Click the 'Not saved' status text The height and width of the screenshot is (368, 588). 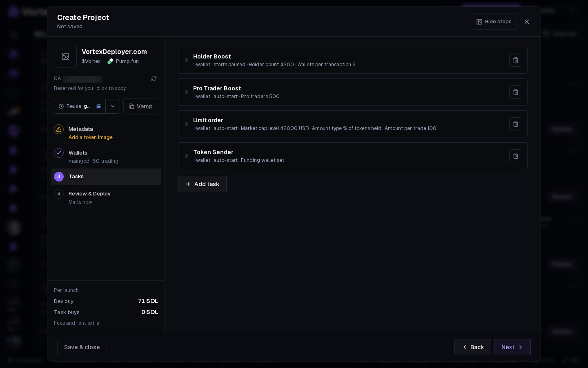[70, 27]
